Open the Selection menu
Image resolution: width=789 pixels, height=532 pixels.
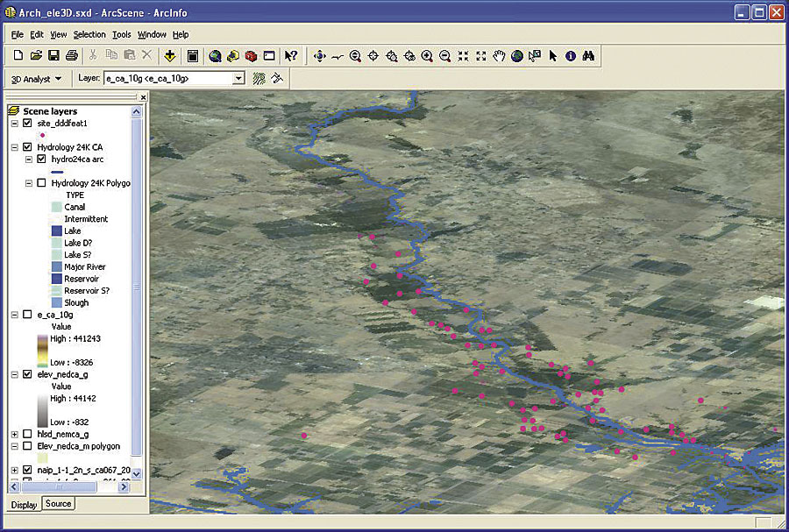click(89, 35)
